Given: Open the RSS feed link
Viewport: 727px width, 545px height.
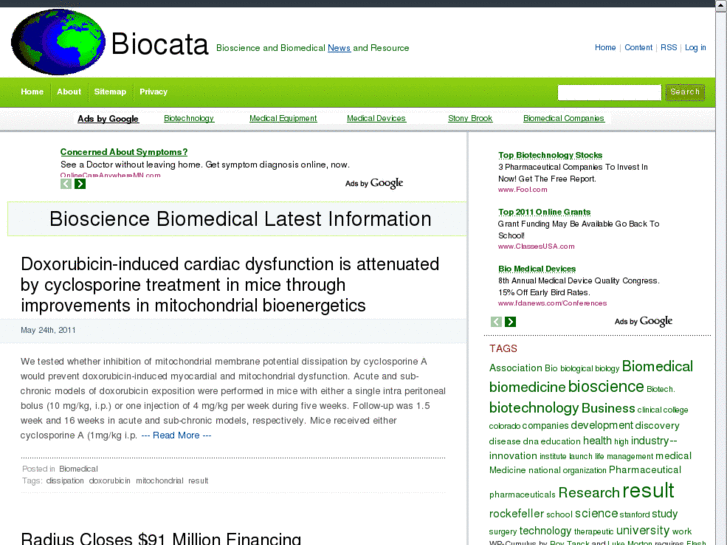Looking at the screenshot, I should tap(669, 47).
